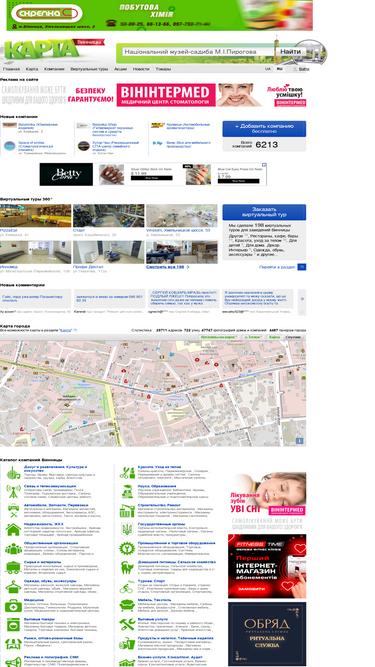Click the scissors icon for Красота category

click(127, 473)
